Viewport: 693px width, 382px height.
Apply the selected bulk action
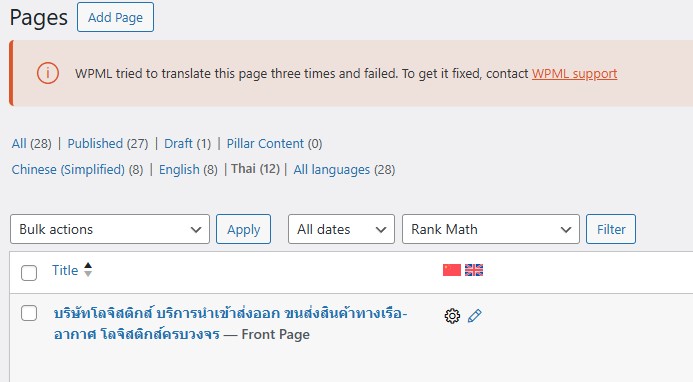click(x=244, y=229)
